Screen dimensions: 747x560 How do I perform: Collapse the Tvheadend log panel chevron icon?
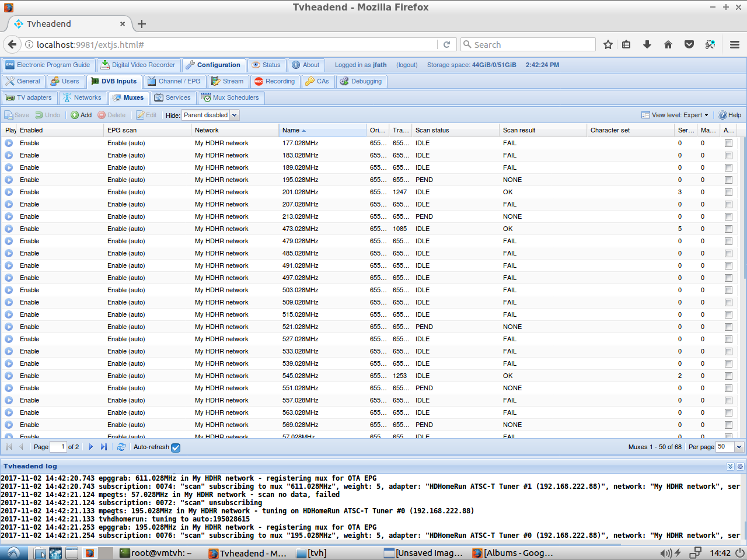[730, 466]
